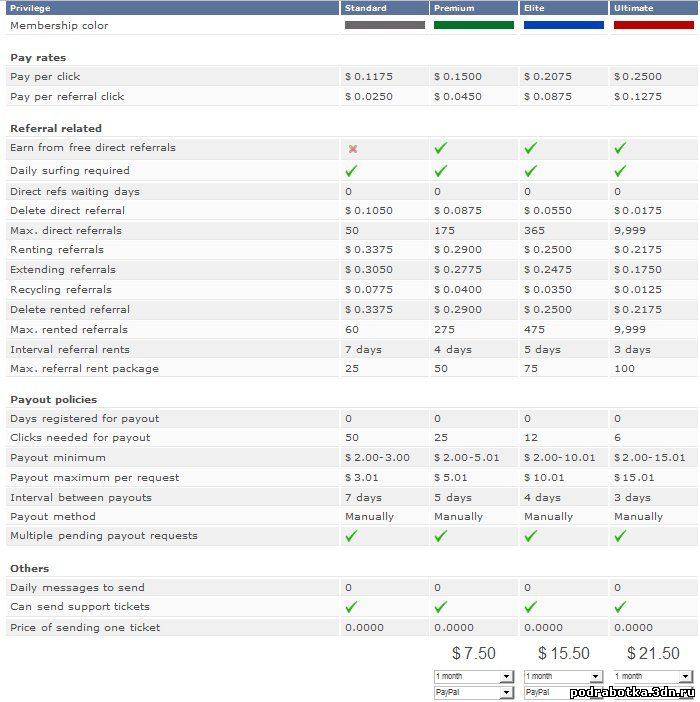Click the blue Elite membership color bar

coord(563,25)
